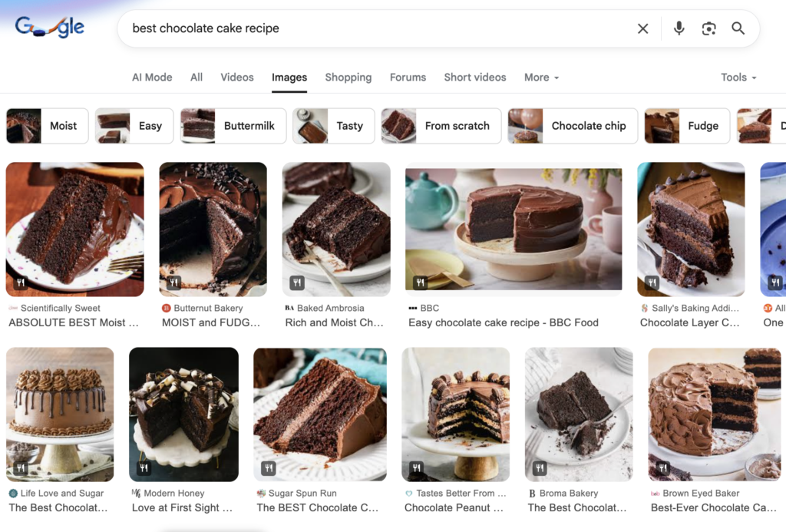Select the Fudge filter chip
Viewport: 786px width, 532px height.
click(x=686, y=126)
